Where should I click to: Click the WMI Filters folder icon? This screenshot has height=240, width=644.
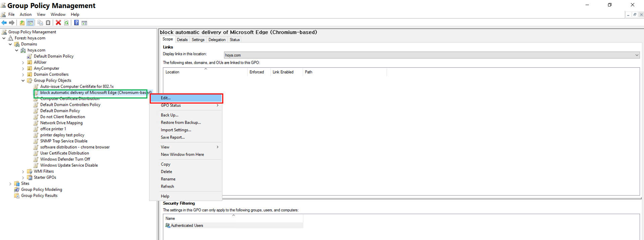pos(30,171)
